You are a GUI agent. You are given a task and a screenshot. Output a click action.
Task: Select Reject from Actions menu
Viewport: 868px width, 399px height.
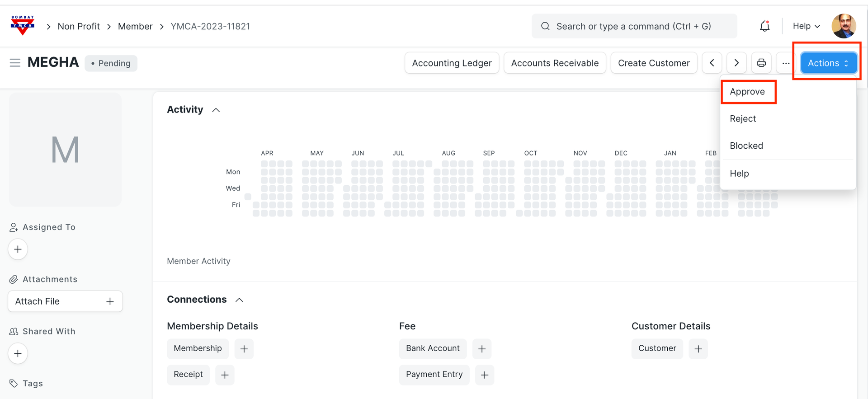pyautogui.click(x=743, y=119)
